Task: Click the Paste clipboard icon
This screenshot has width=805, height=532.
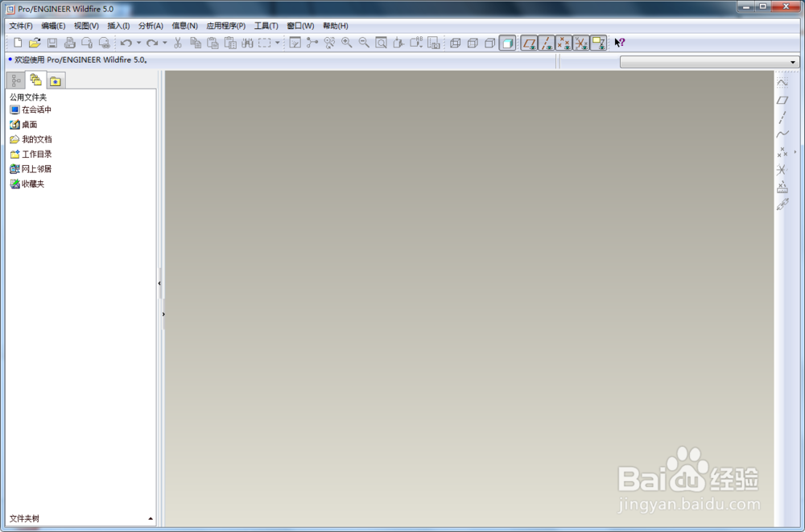Action: click(213, 43)
